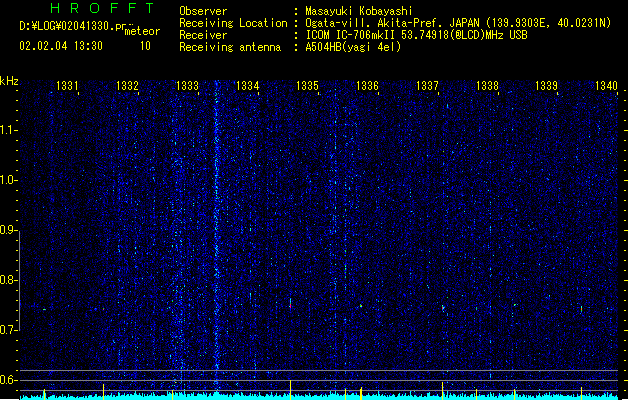Click the 1340 time axis label
Viewport: 629px width, 400px height.
[606, 85]
